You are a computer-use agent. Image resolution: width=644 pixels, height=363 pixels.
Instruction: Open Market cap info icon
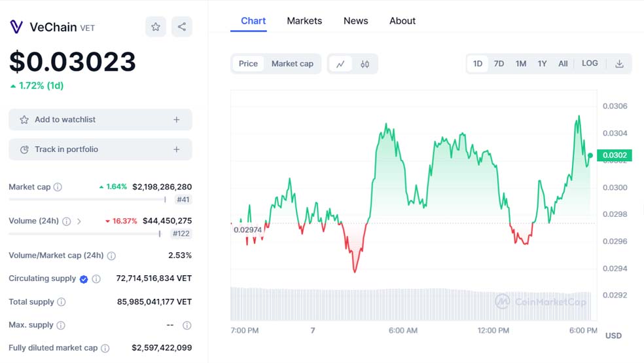[x=58, y=187]
